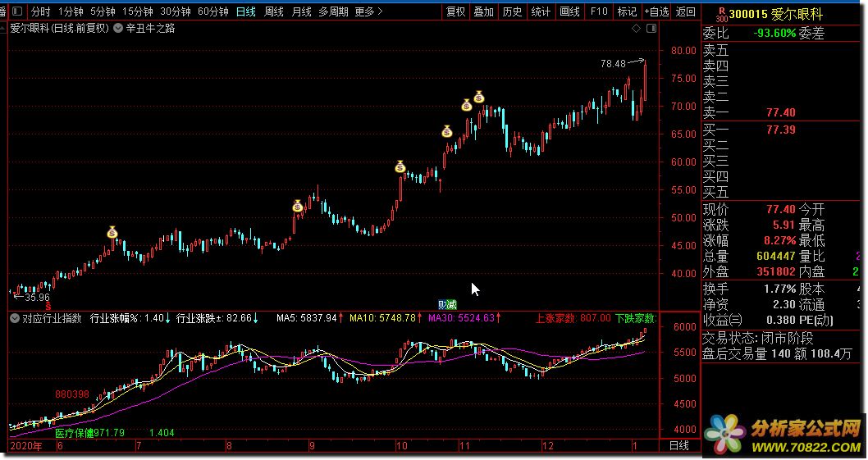Click the 现价 77.40 value
This screenshot has height=460, width=868.
coord(780,210)
